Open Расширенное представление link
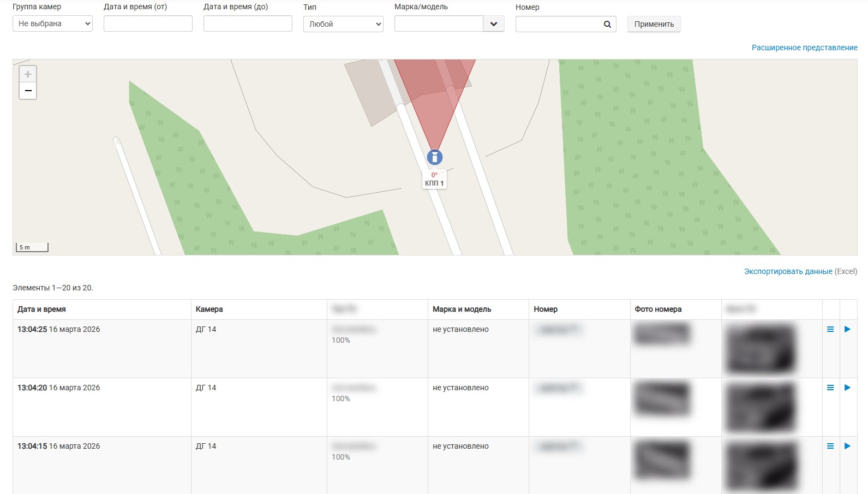Screen dimensions: 868x494 (x=804, y=47)
